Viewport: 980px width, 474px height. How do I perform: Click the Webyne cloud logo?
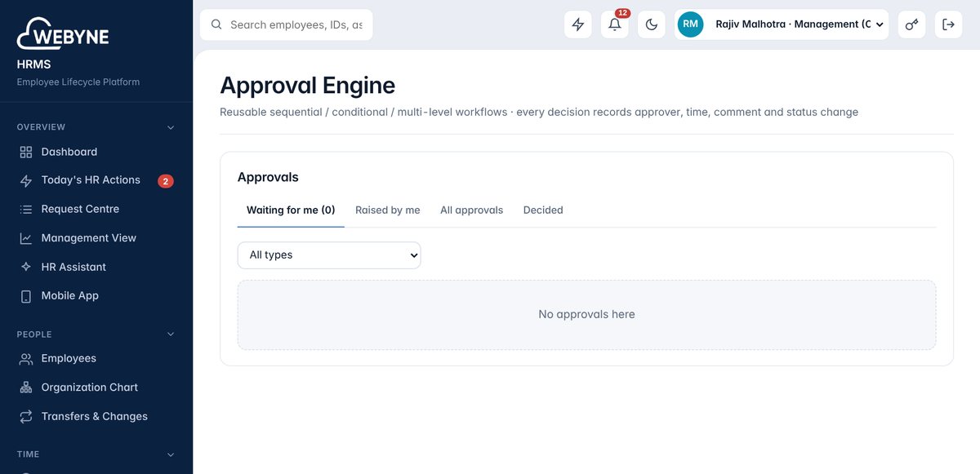coord(63,34)
